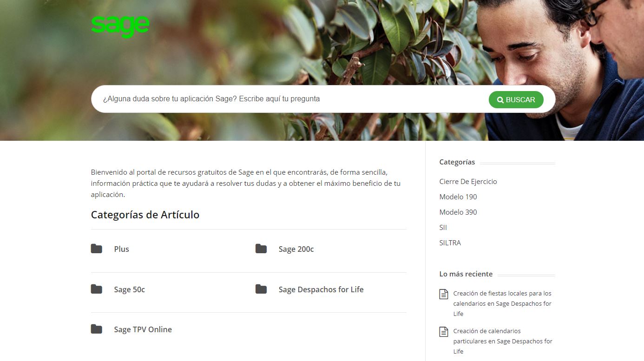The width and height of the screenshot is (644, 361).
Task: Select the SILTRA category
Action: (450, 243)
